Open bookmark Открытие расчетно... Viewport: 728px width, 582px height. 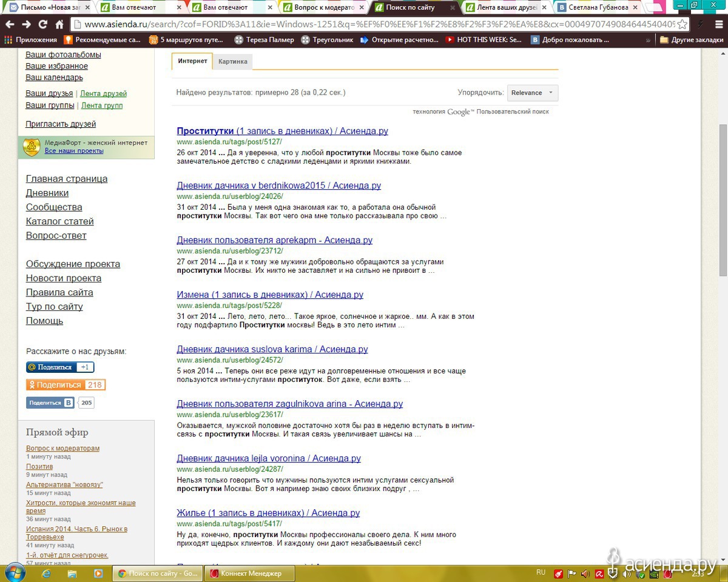pos(399,39)
